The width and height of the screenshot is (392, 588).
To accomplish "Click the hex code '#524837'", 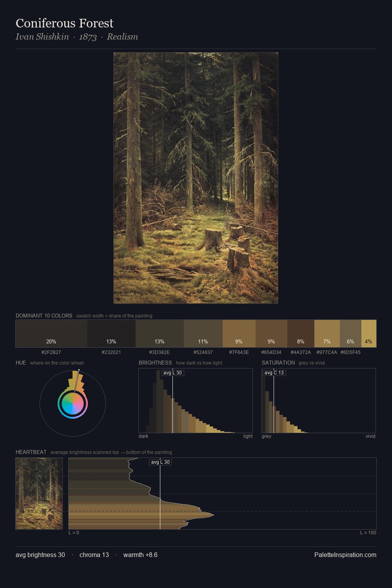I will [203, 352].
